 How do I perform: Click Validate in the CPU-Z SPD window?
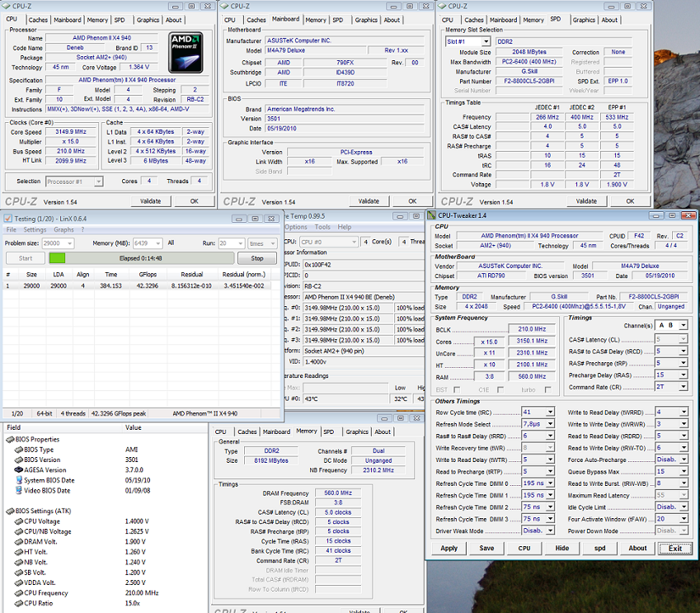click(586, 201)
